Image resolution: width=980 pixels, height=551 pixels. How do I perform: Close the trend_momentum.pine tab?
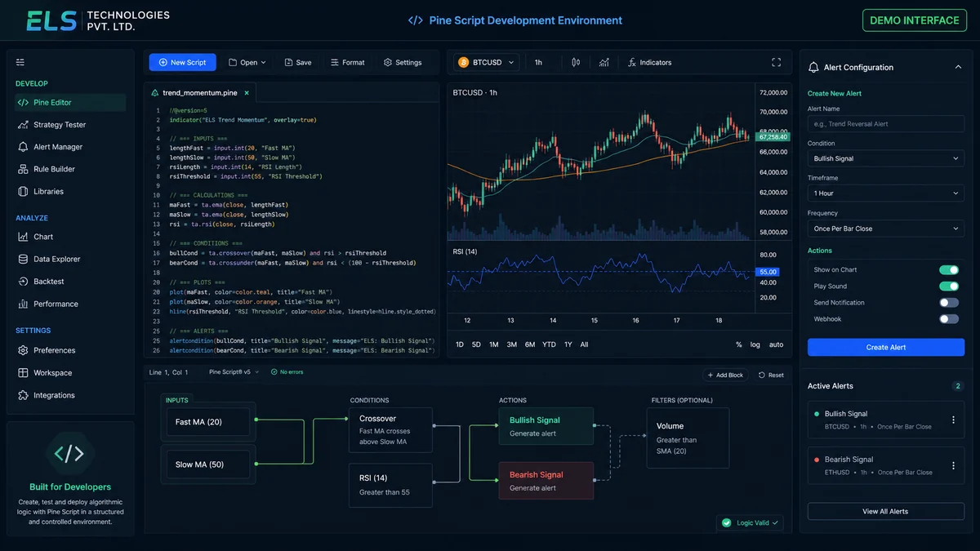247,93
